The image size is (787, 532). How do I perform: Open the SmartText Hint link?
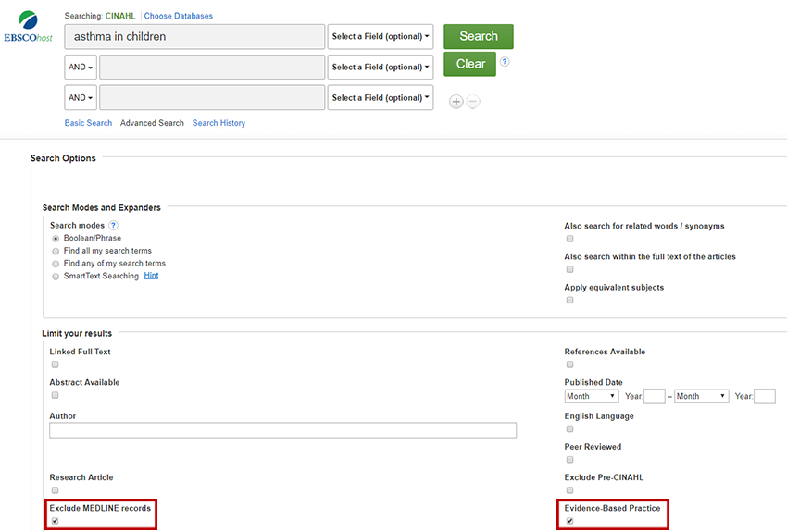pyautogui.click(x=151, y=276)
